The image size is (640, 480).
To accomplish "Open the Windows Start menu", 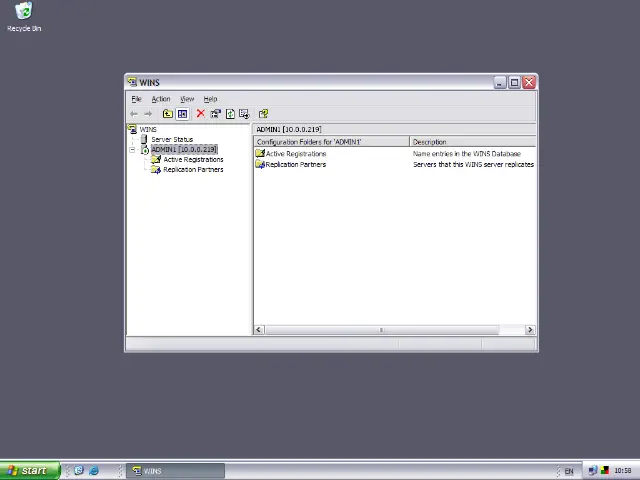I will click(30, 471).
